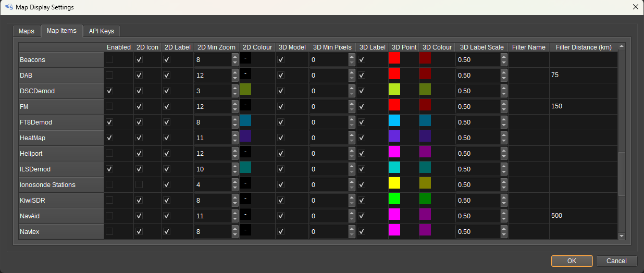This screenshot has width=644, height=273.
Task: Click the 3D Label Scale column header
Action: click(x=481, y=47)
